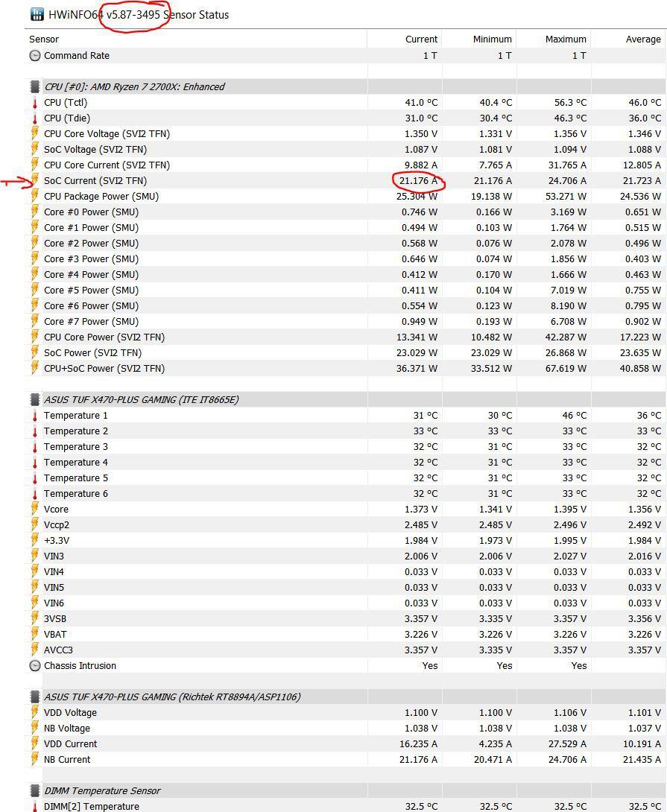
Task: Click the lightning icon for SoC Power (SVI2 TFN)
Action: pos(35,352)
